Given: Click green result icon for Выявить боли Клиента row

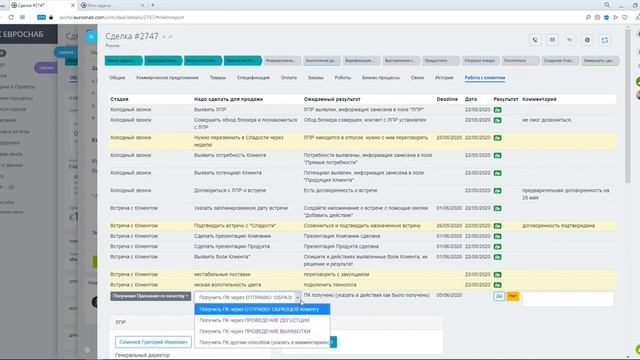Looking at the screenshot, I should tap(498, 257).
